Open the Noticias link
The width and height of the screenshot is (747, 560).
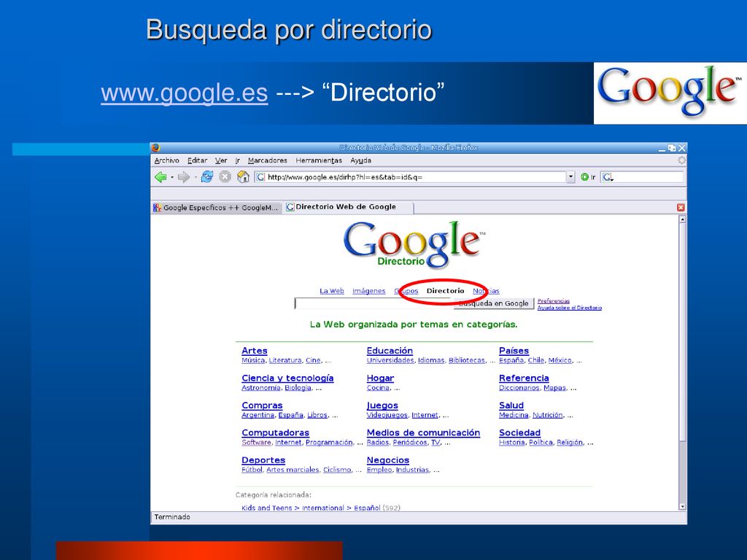tap(486, 291)
